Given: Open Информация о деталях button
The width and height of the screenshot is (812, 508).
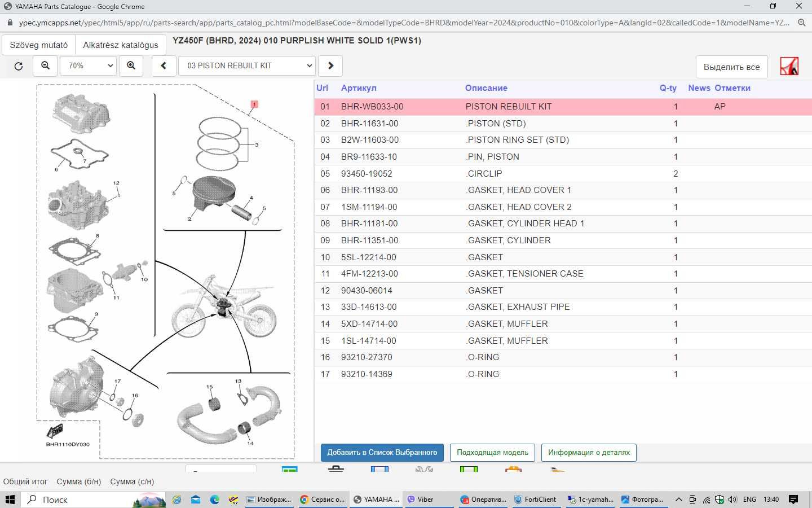Looking at the screenshot, I should [589, 453].
